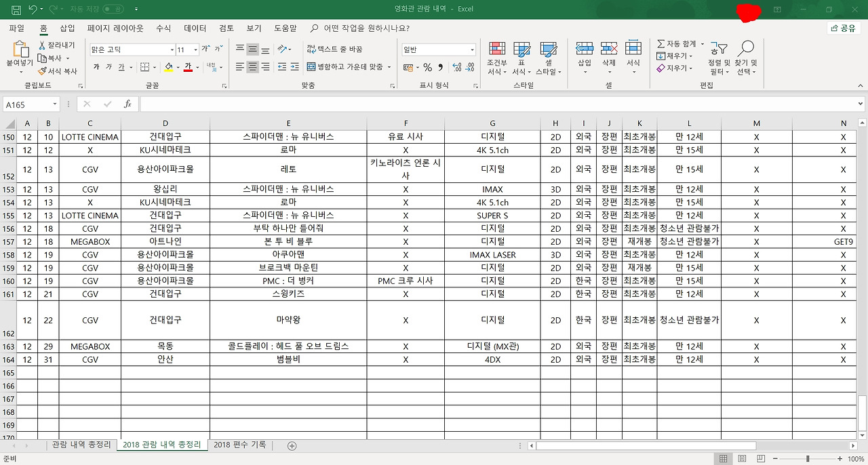Apply percent style format

(427, 67)
